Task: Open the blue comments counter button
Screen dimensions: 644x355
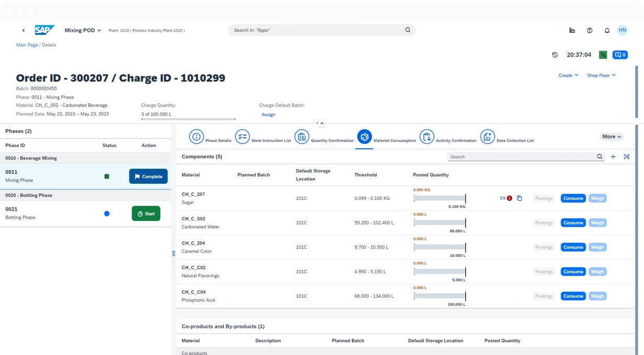Action: tap(620, 55)
